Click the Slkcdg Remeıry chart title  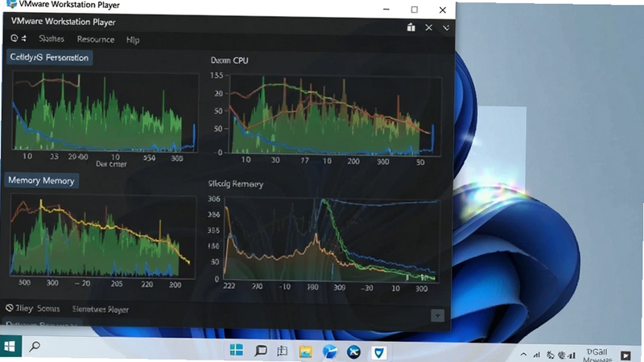coord(236,183)
